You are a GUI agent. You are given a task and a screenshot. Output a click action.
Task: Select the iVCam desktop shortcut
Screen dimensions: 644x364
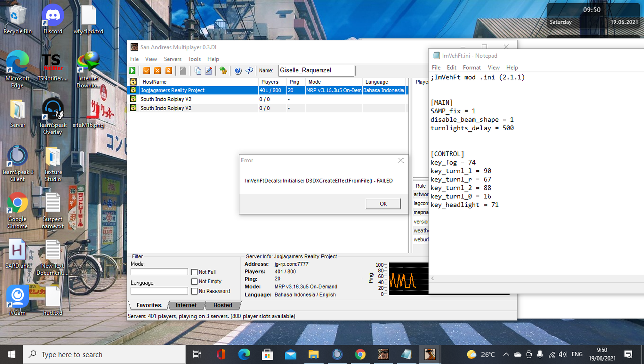click(x=18, y=301)
